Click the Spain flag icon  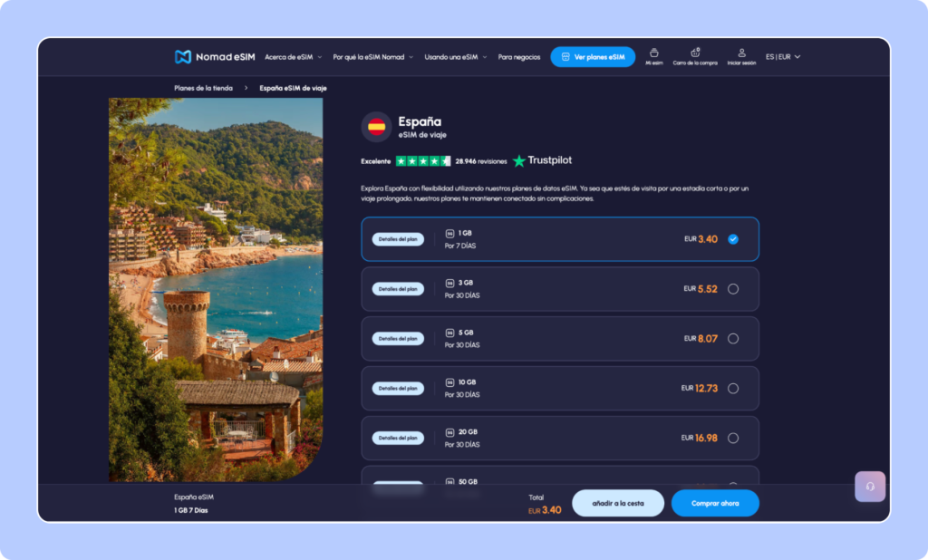tap(376, 127)
